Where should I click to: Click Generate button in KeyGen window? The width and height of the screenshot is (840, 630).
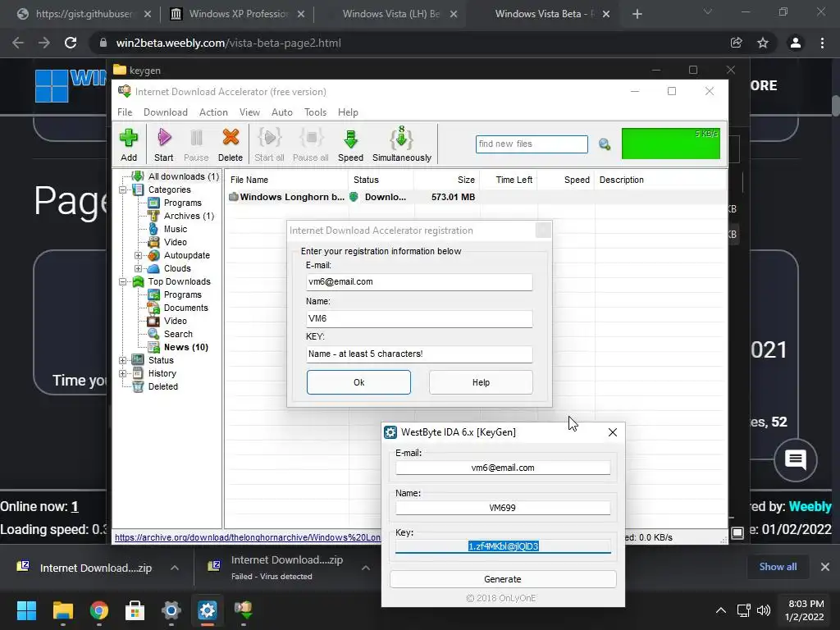click(x=503, y=579)
